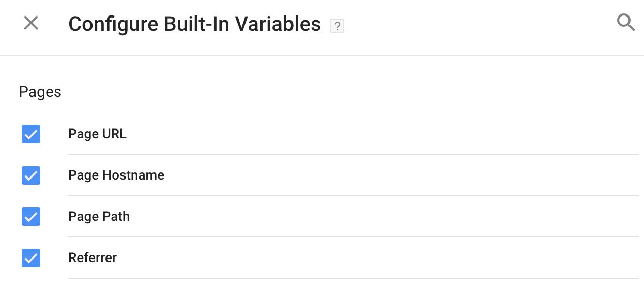The height and width of the screenshot is (290, 644).
Task: Select the Page URL variable label
Action: coord(97,134)
